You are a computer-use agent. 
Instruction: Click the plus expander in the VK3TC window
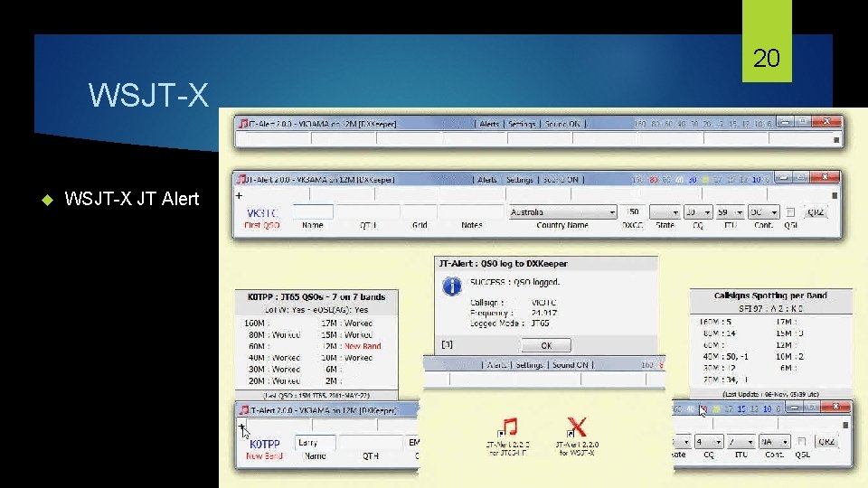point(239,195)
